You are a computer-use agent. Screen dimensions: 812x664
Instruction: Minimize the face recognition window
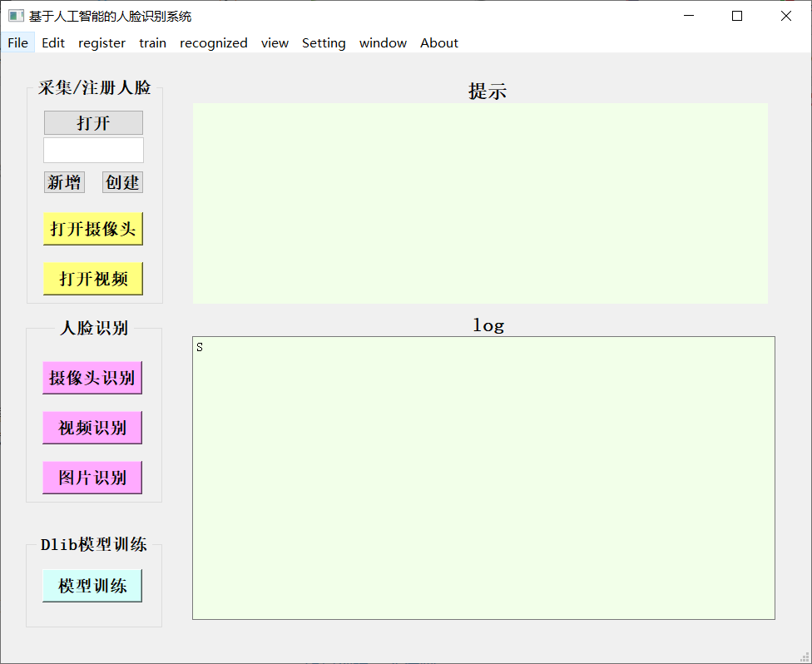point(689,16)
